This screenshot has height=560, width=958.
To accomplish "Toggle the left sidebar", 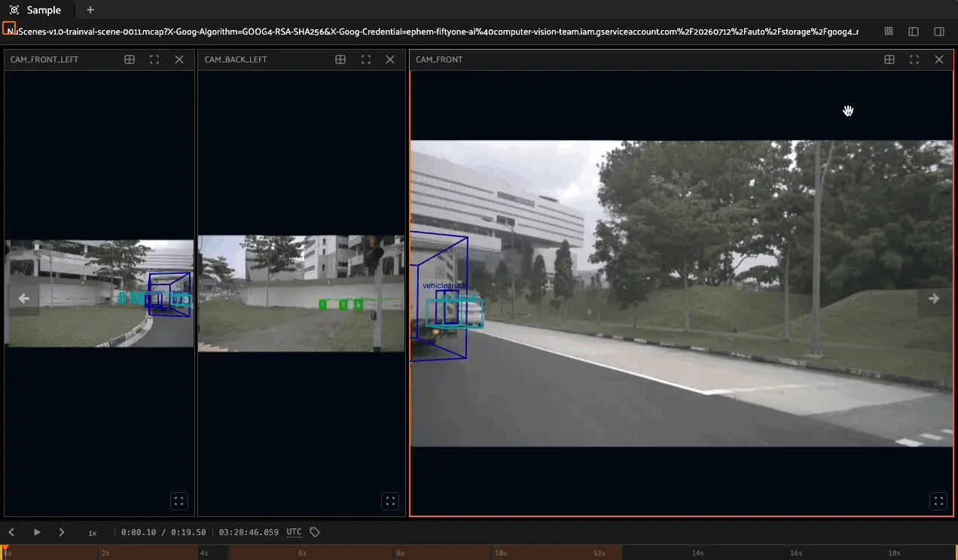I will click(x=914, y=32).
